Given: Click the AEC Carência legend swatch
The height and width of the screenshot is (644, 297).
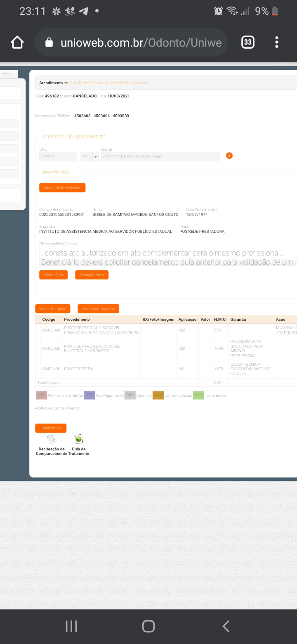Looking at the screenshot, I should (x=130, y=395).
